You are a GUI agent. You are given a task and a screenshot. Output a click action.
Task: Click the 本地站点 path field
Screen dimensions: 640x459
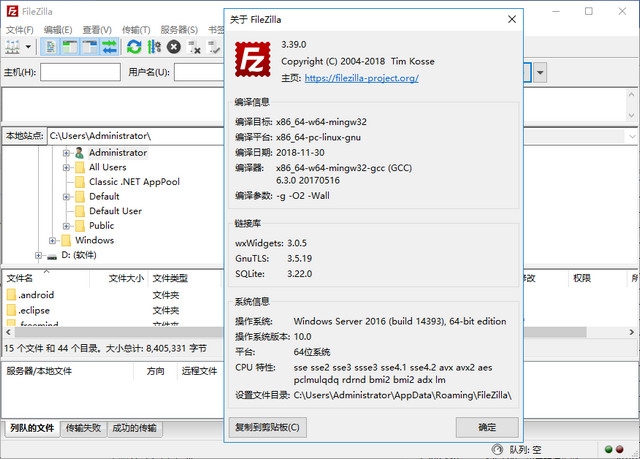(x=136, y=136)
